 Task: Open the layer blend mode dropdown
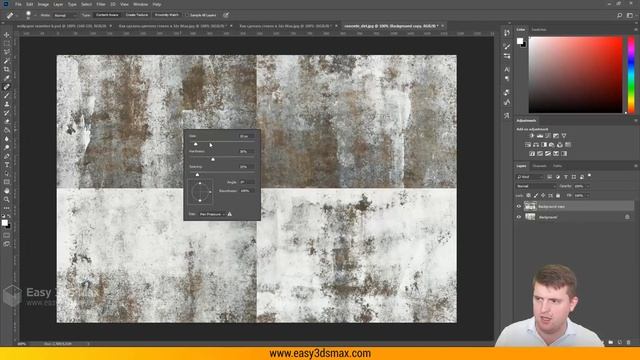click(x=536, y=186)
